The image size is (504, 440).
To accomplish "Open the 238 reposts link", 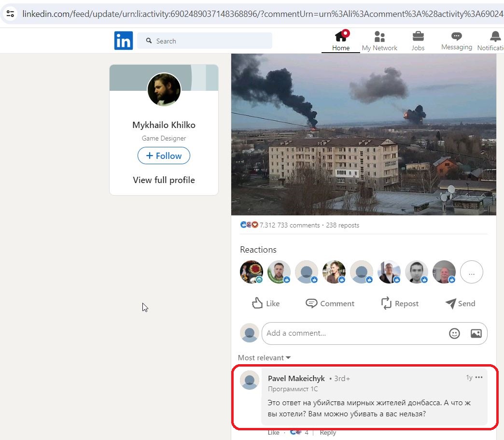I will (343, 225).
